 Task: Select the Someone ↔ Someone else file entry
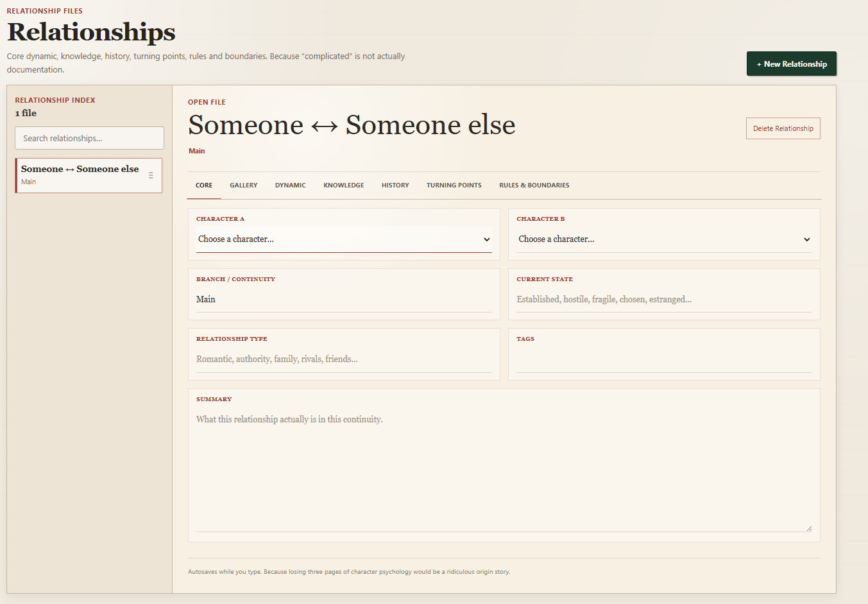[x=89, y=175]
